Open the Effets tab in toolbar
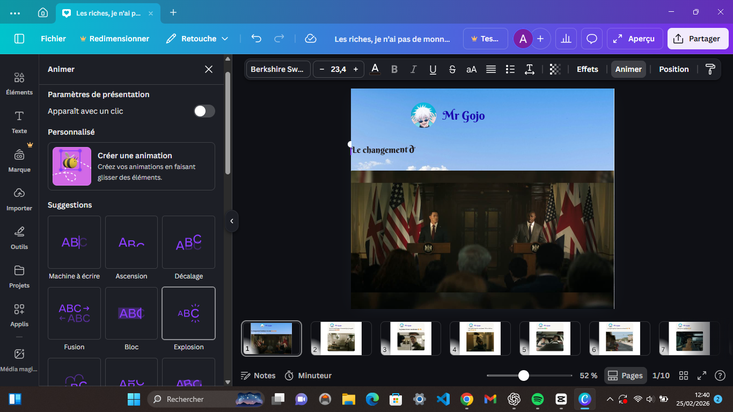This screenshot has height=412, width=733. pos(587,69)
